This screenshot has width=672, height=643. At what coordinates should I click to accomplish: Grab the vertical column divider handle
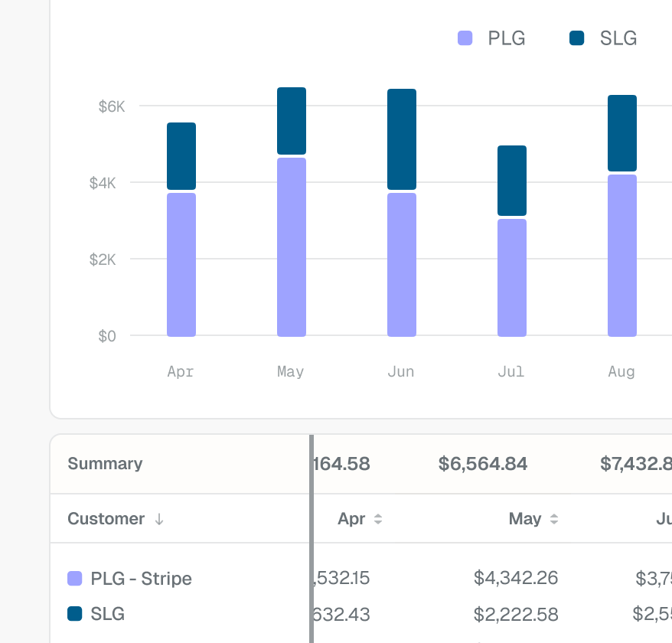312,539
